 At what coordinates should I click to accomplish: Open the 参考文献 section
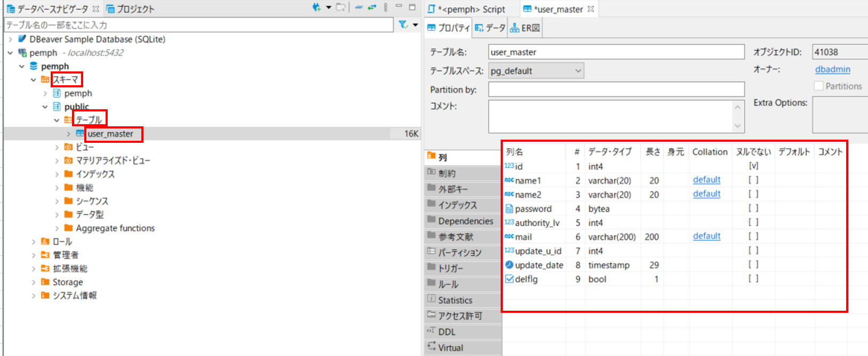tap(463, 237)
